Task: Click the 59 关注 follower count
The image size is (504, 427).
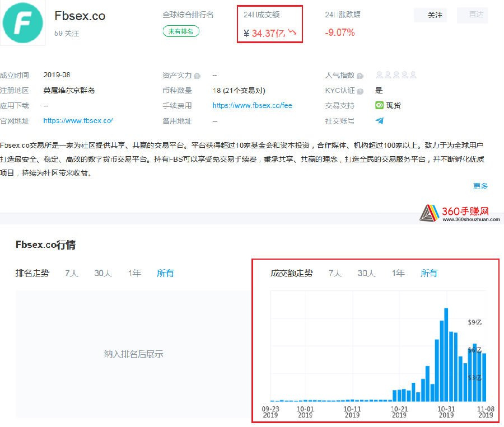Action: 67,34
